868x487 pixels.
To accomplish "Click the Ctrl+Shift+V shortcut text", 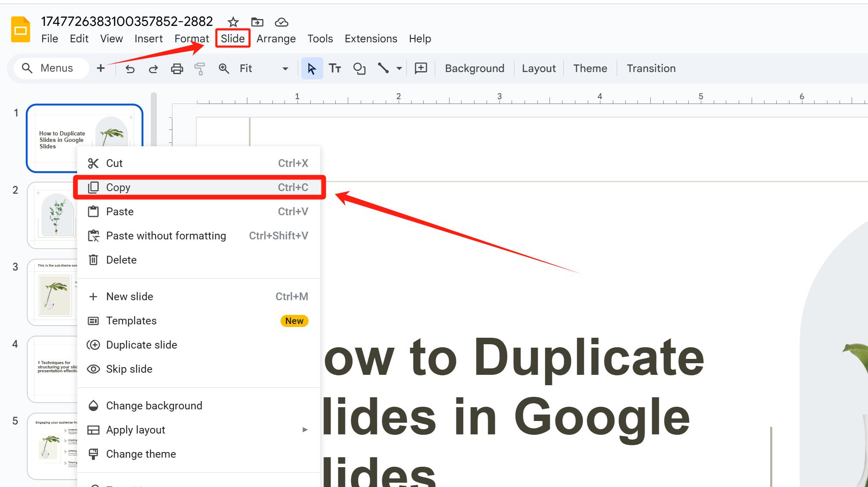I will pos(278,236).
